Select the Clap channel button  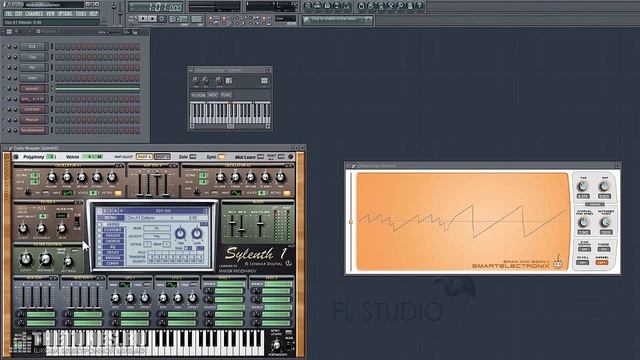pos(33,57)
